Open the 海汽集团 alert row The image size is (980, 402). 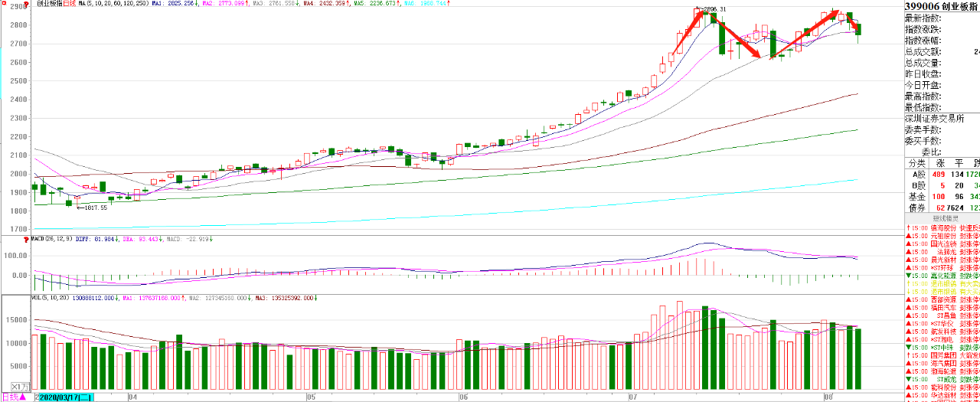pyautogui.click(x=942, y=363)
